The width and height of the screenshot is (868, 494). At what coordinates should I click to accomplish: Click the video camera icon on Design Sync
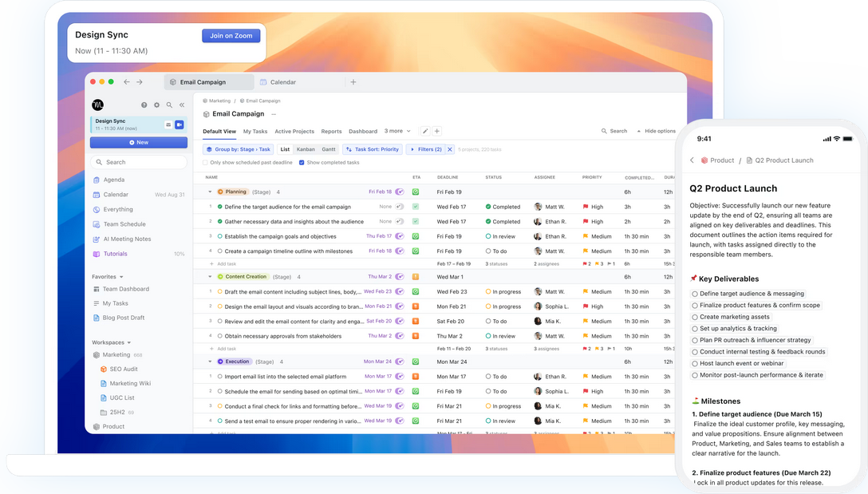tap(180, 124)
